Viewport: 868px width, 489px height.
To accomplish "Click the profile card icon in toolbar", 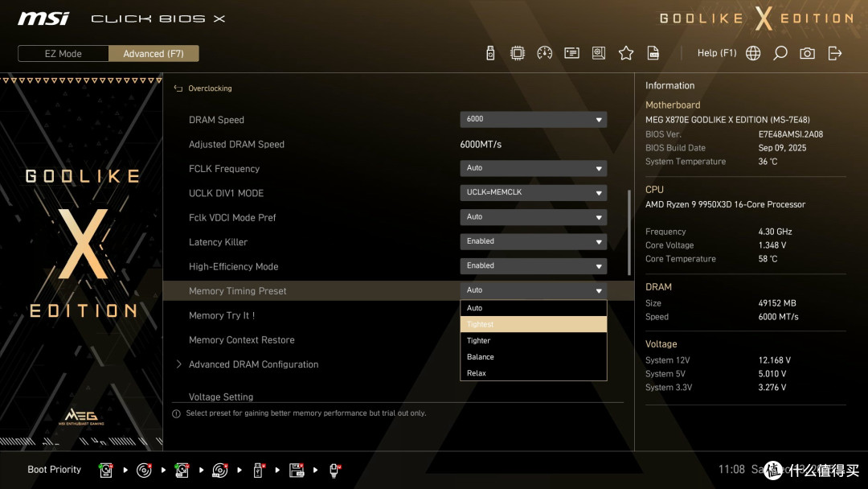I will point(571,53).
